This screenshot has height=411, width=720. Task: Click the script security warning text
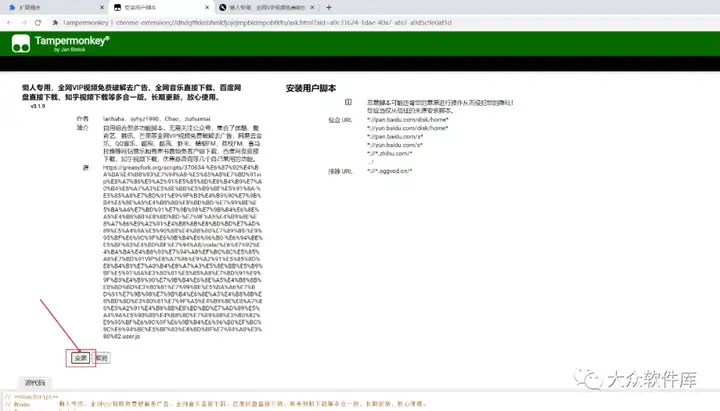440,107
